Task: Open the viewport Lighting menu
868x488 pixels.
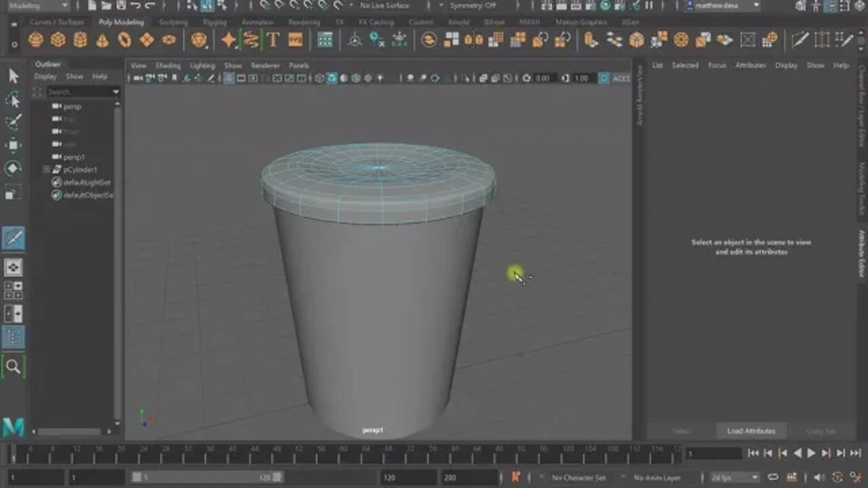Action: 202,66
